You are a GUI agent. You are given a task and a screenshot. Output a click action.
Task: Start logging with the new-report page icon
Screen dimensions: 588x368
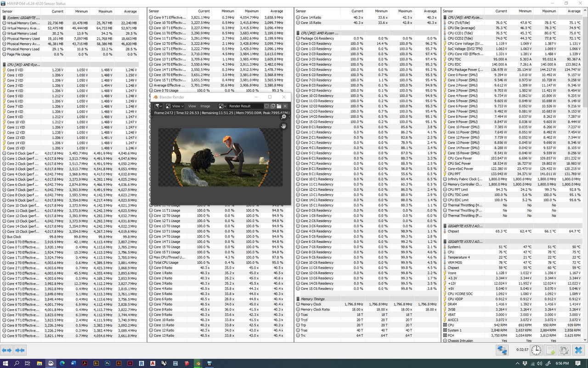[550, 350]
